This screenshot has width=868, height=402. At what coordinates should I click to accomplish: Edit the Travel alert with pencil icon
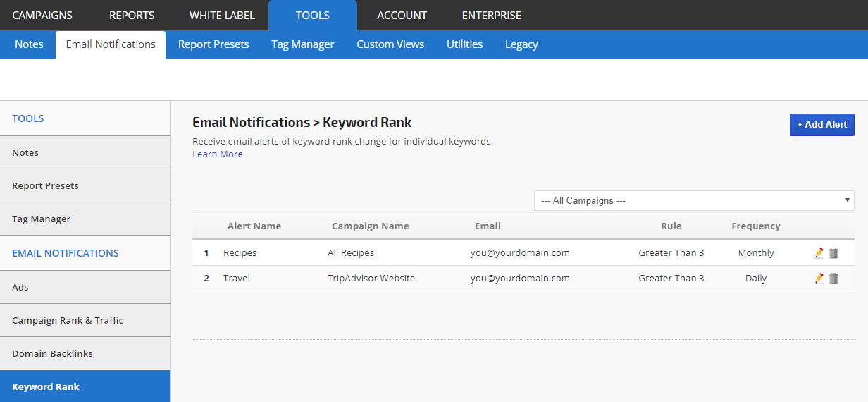point(819,279)
